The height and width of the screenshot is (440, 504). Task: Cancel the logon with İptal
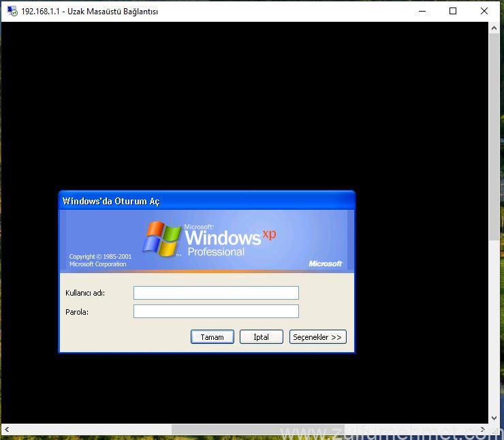pos(262,337)
